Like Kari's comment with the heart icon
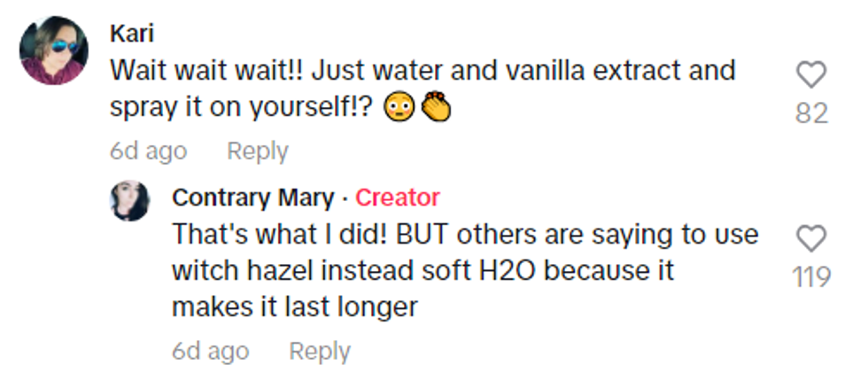 [x=810, y=76]
